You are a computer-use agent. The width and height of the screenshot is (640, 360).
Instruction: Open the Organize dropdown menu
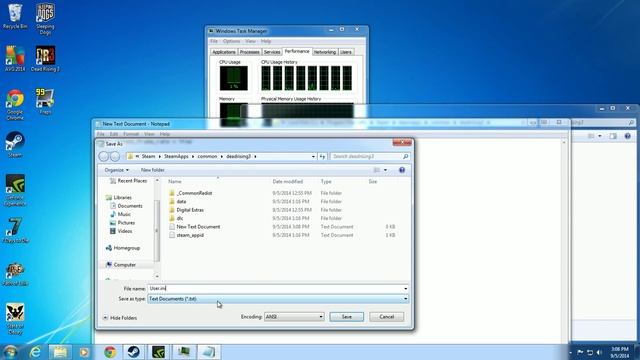[116, 170]
